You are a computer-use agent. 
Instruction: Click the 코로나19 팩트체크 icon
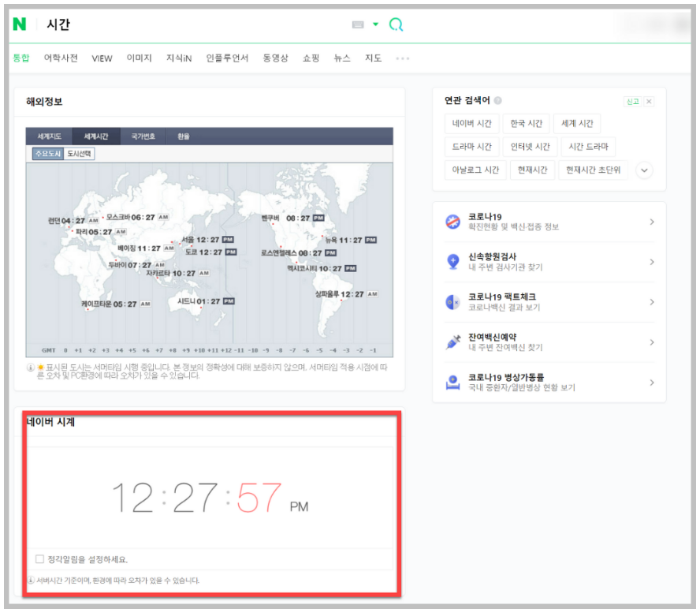click(452, 302)
